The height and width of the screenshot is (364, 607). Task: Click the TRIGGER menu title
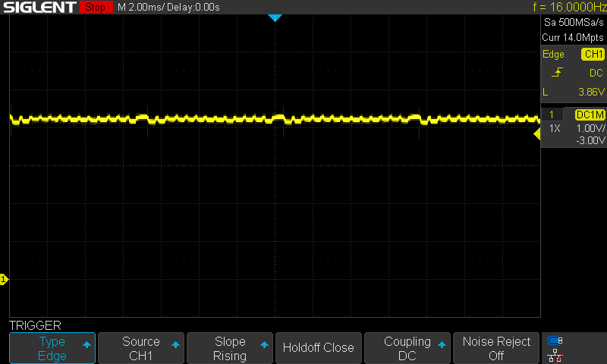coord(35,325)
